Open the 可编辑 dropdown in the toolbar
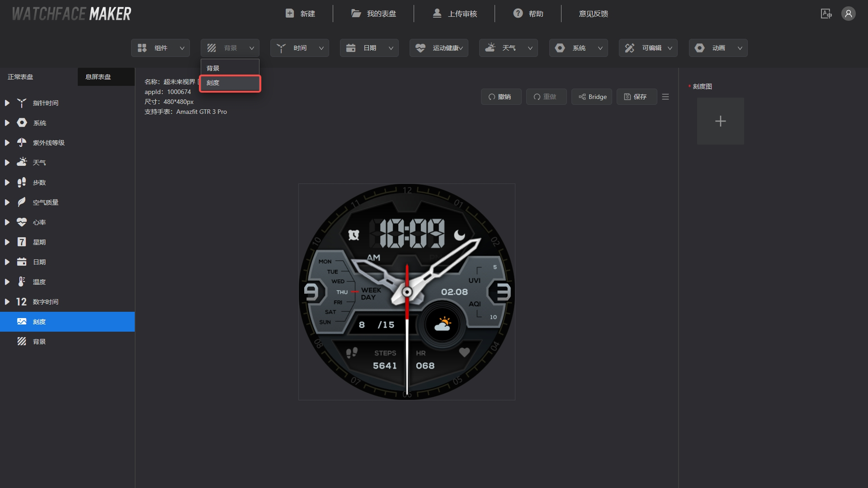868x488 pixels. point(648,47)
